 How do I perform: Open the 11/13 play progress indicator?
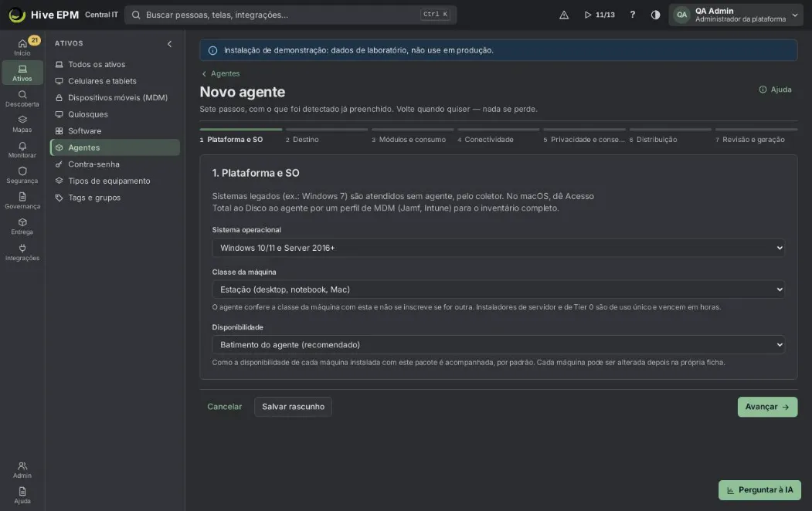pyautogui.click(x=600, y=15)
